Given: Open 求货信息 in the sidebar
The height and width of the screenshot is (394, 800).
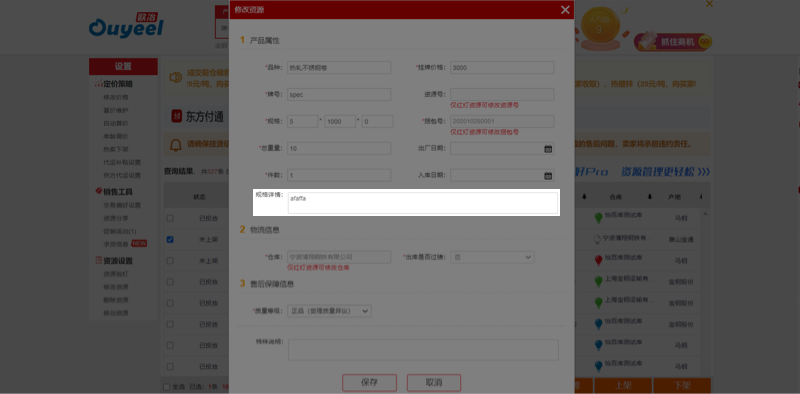Looking at the screenshot, I should point(116,244).
